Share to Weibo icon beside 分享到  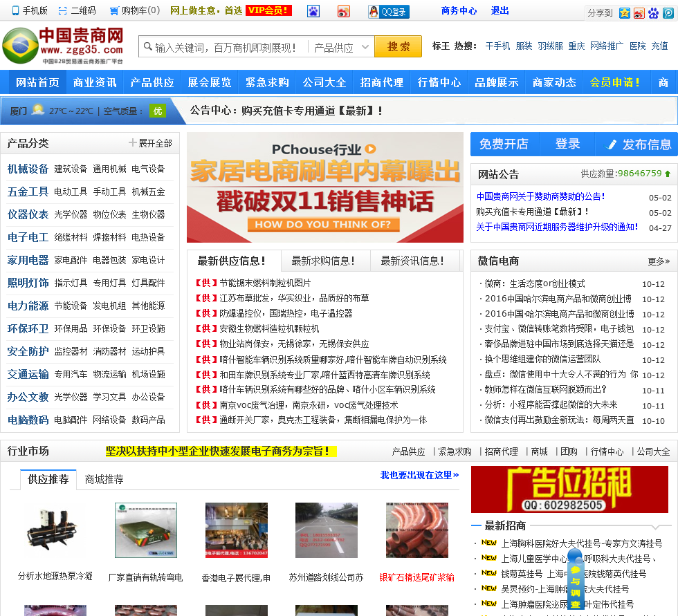coord(639,13)
